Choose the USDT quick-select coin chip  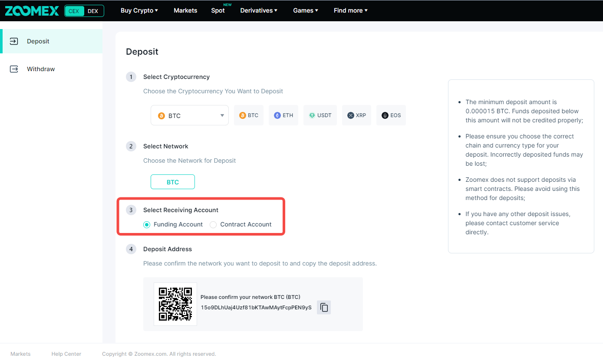pos(320,115)
